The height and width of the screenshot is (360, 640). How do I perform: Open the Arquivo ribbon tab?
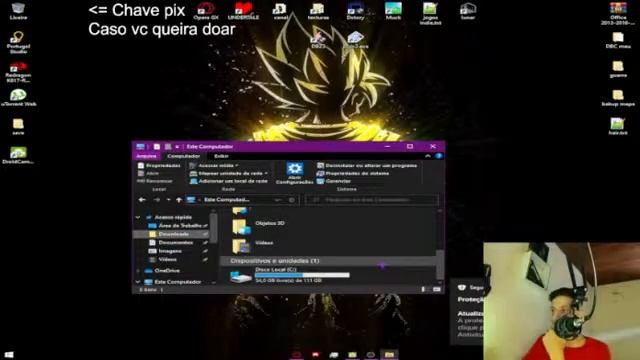[146, 156]
